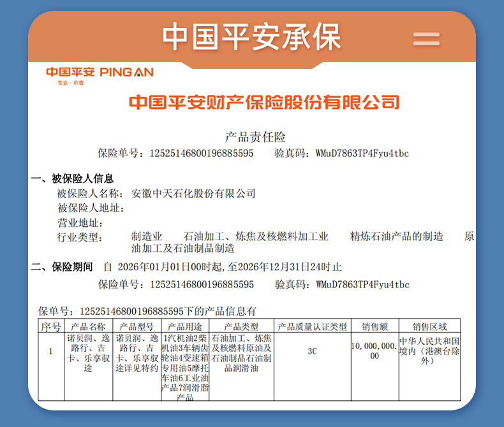
Task: Click the first 验真码 WMuD7863TP4Fyu4tbc
Action: (342, 153)
